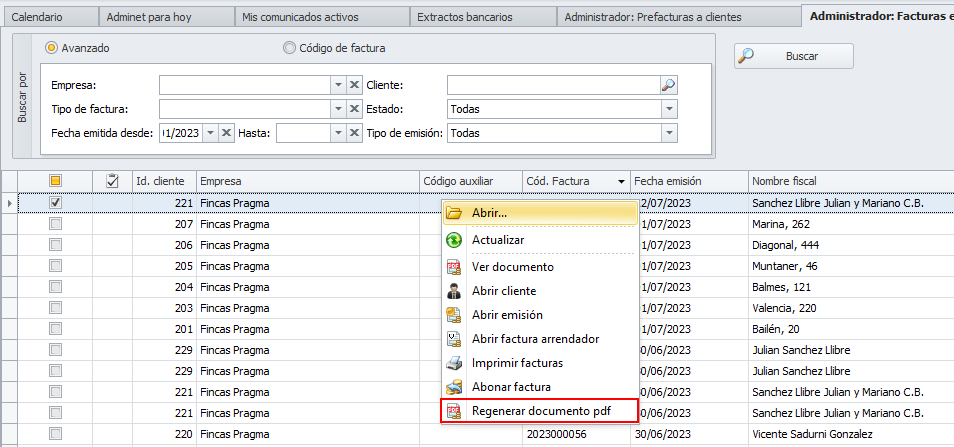The width and height of the screenshot is (954, 447).
Task: Check the row for client 204
Action: pyautogui.click(x=55, y=287)
